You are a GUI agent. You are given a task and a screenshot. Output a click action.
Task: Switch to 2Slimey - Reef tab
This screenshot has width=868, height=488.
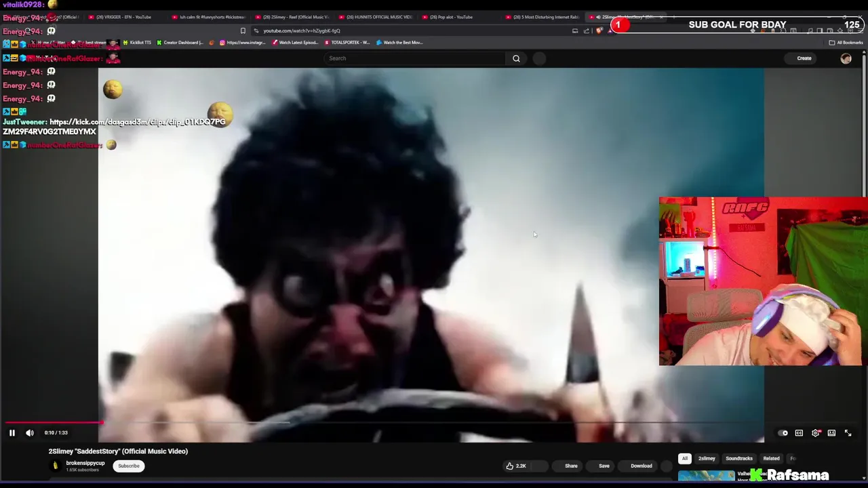coord(292,17)
